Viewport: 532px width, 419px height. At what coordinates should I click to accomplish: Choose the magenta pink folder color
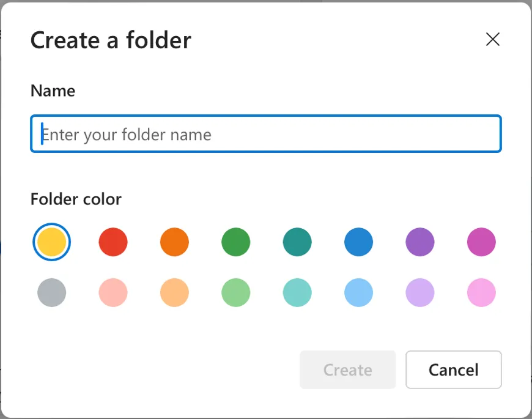pos(481,242)
